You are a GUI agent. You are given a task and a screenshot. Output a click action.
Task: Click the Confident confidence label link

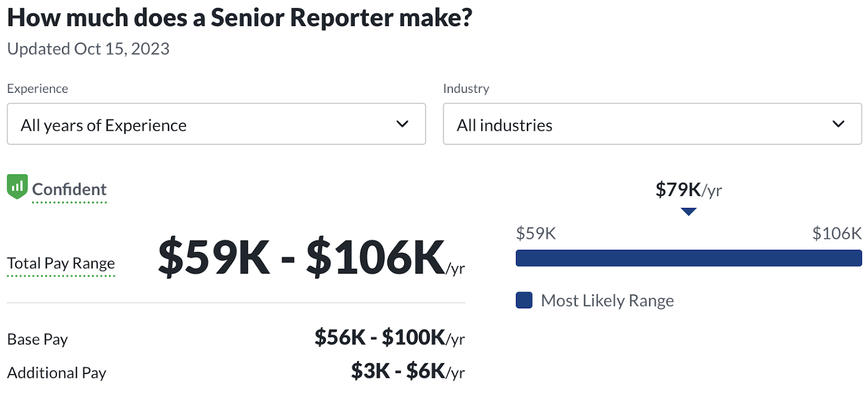69,189
